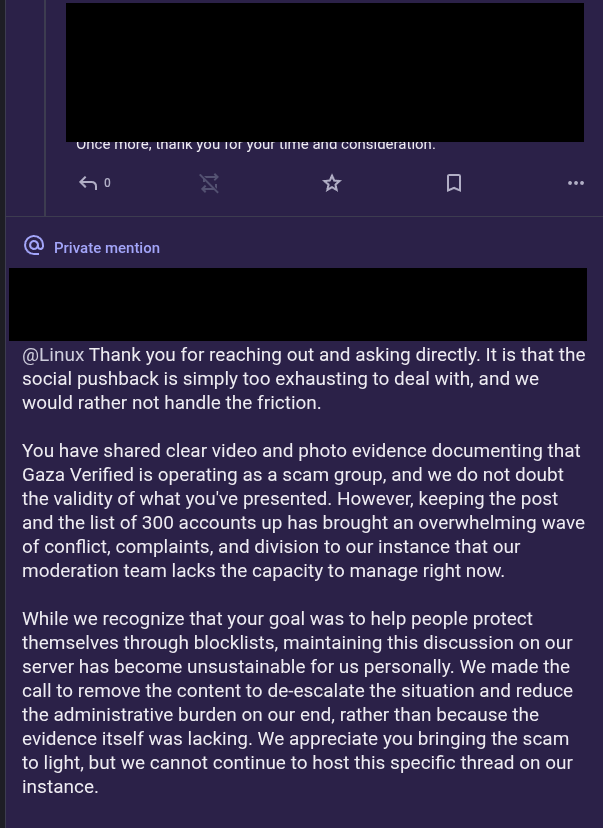Click the line ending in 'time and consideration'

pos(256,145)
